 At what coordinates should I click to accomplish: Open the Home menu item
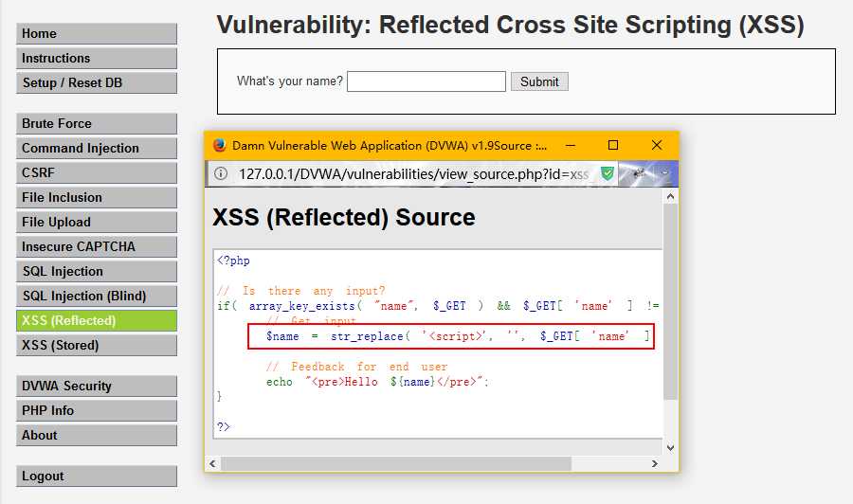coord(97,33)
